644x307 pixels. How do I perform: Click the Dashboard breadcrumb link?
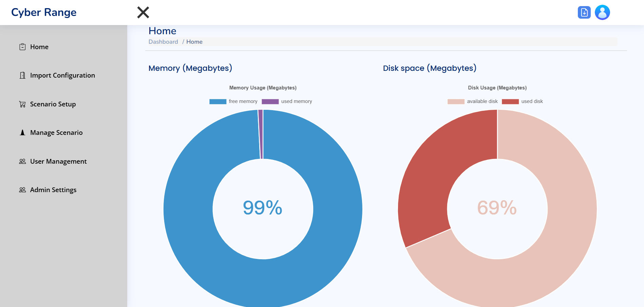163,42
